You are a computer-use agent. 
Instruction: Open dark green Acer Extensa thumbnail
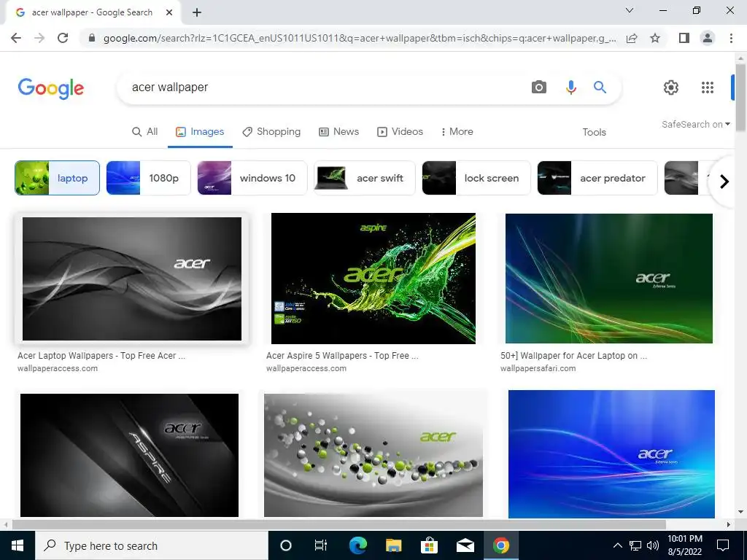click(x=609, y=278)
